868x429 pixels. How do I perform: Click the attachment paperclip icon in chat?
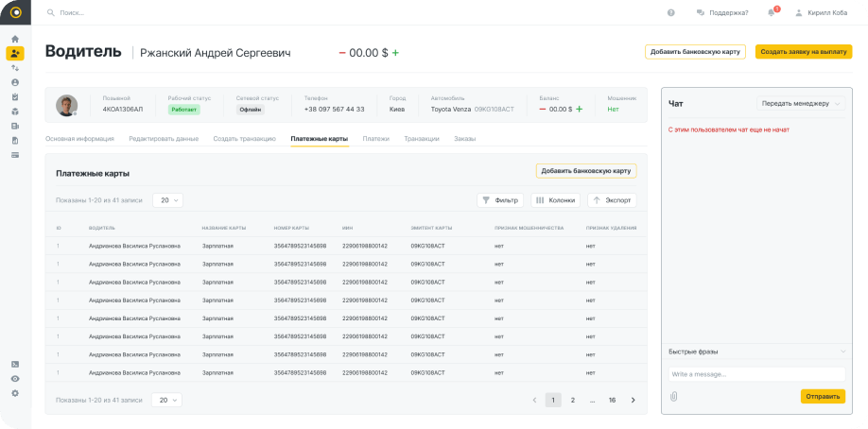pyautogui.click(x=674, y=396)
